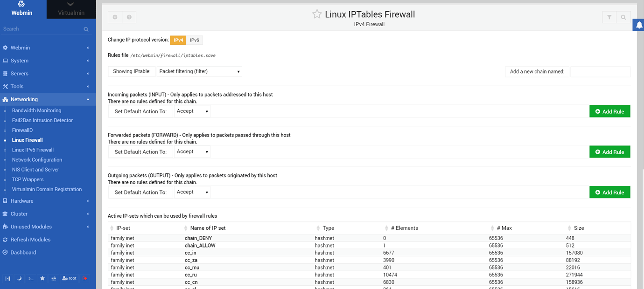
Task: Select the cc_ru IP set name
Action: tap(191, 275)
